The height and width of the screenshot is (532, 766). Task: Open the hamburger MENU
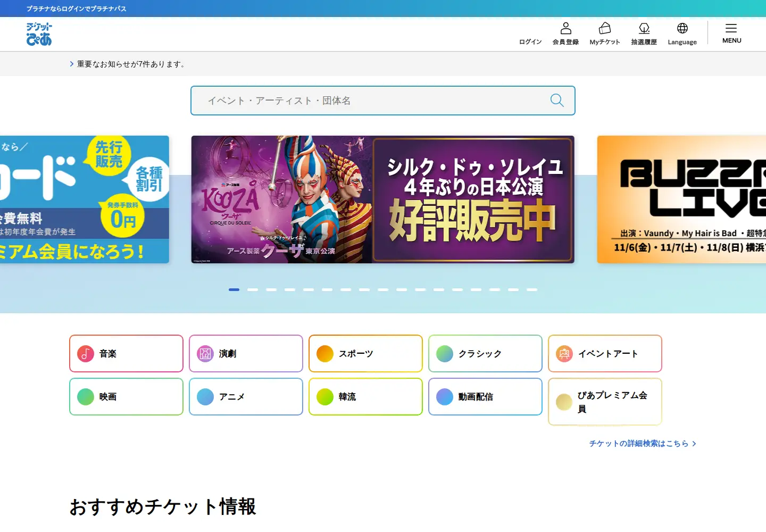pos(731,34)
